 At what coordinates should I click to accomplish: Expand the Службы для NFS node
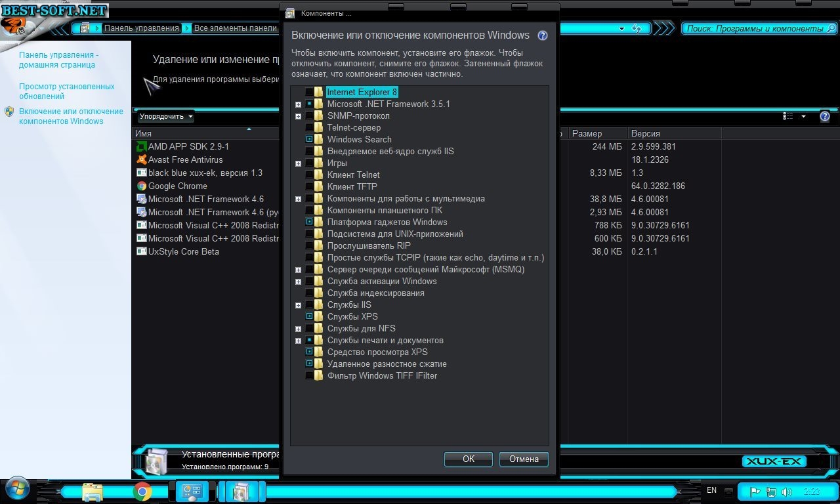[298, 329]
